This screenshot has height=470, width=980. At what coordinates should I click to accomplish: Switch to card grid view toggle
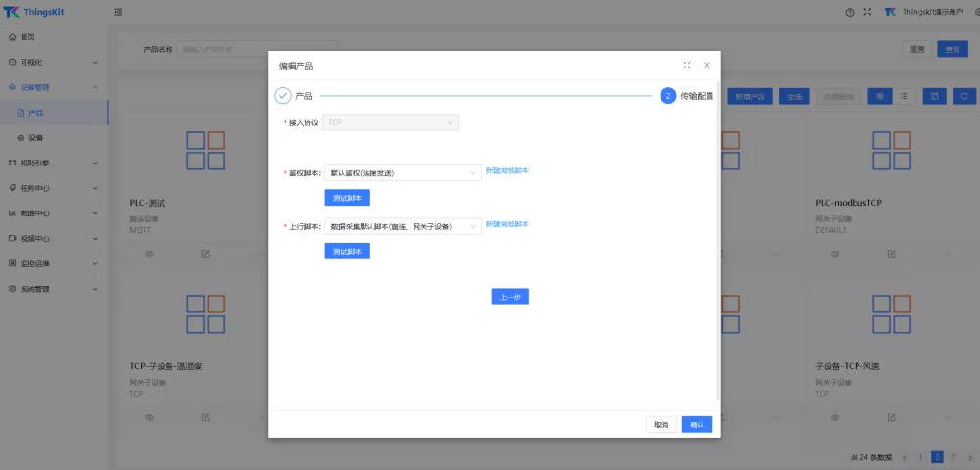[879, 96]
